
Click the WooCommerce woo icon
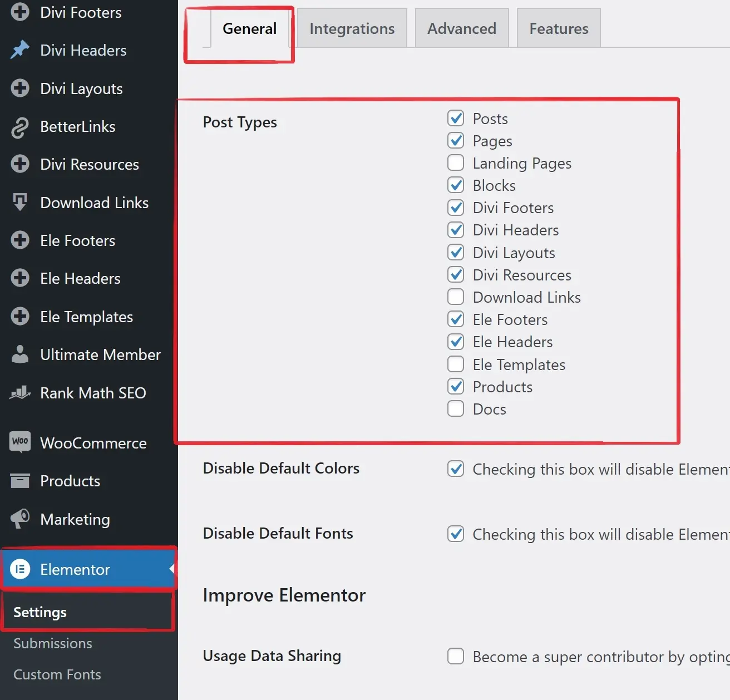[20, 442]
